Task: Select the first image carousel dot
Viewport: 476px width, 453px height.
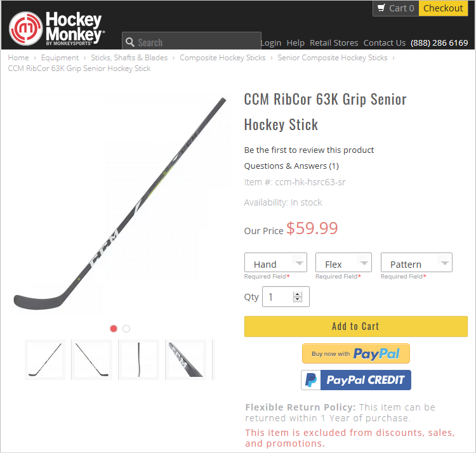Action: click(114, 329)
